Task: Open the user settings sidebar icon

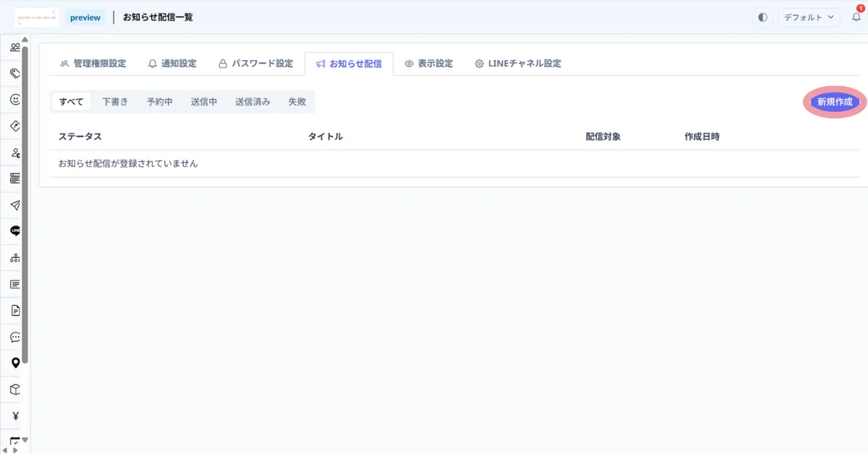Action: tap(15, 153)
